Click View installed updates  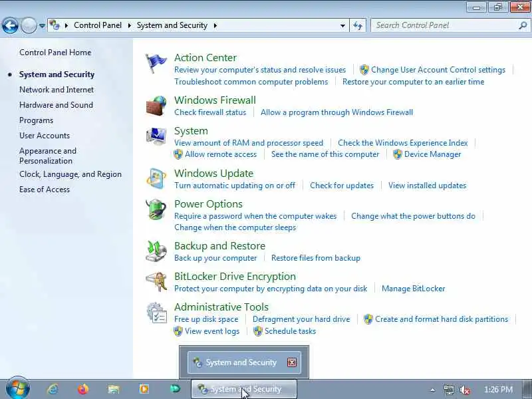click(x=427, y=186)
